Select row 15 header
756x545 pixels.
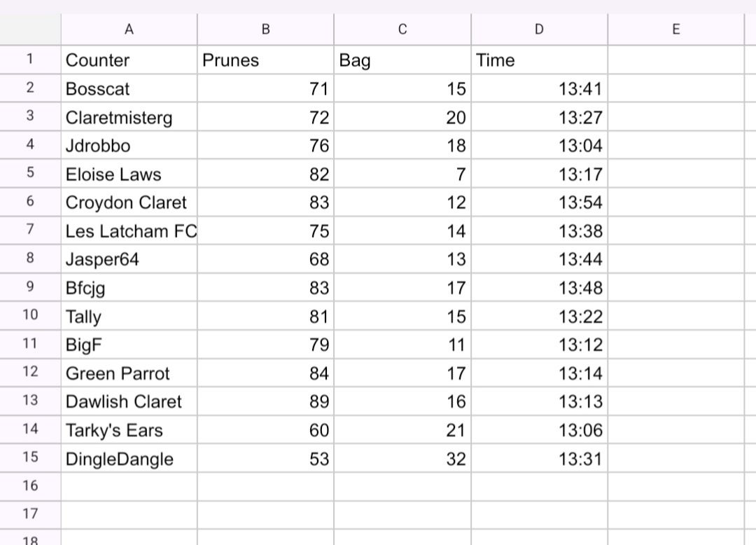click(30, 458)
